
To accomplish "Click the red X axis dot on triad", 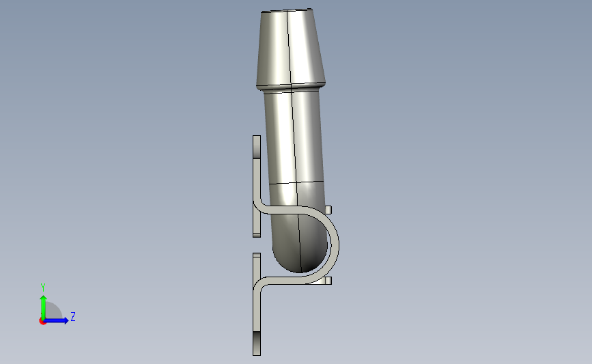I will pos(42,322).
